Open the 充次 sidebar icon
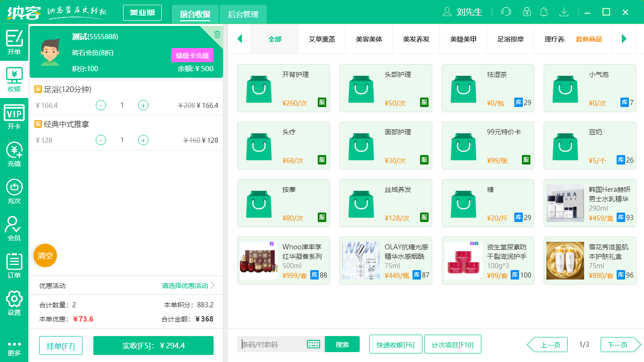Image resolution: width=644 pixels, height=362 pixels. tap(14, 191)
